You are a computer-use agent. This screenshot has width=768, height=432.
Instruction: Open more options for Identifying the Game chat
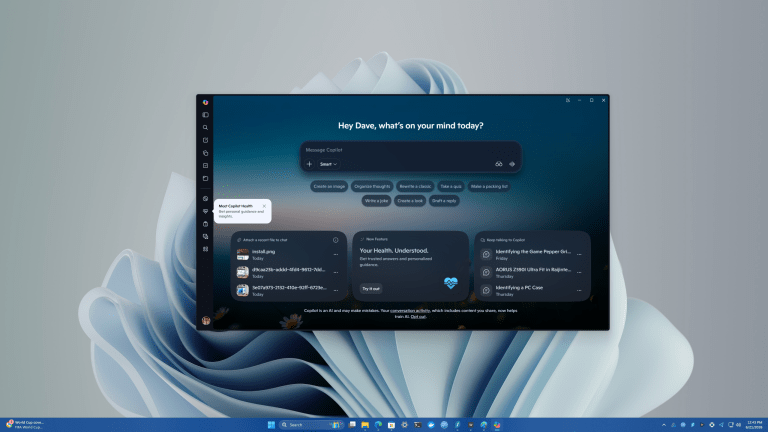[x=579, y=254]
